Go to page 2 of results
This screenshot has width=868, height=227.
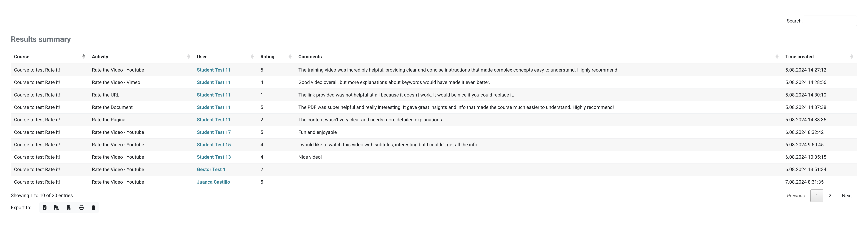pyautogui.click(x=830, y=196)
